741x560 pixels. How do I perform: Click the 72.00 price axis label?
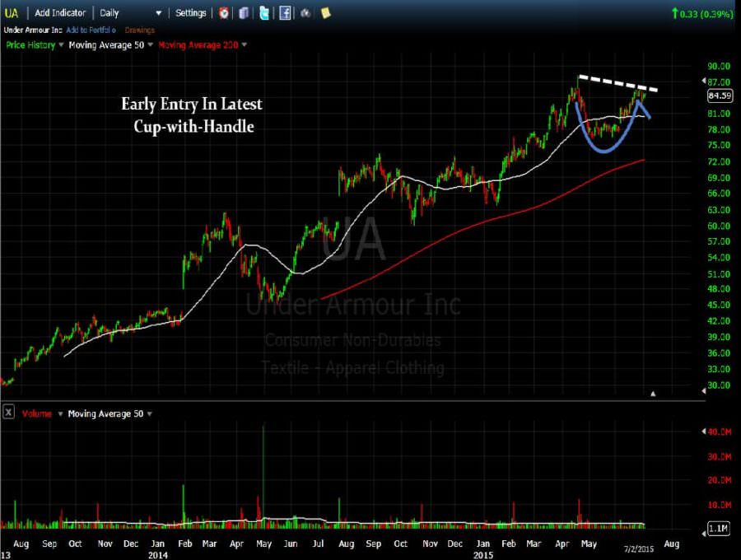tap(719, 161)
